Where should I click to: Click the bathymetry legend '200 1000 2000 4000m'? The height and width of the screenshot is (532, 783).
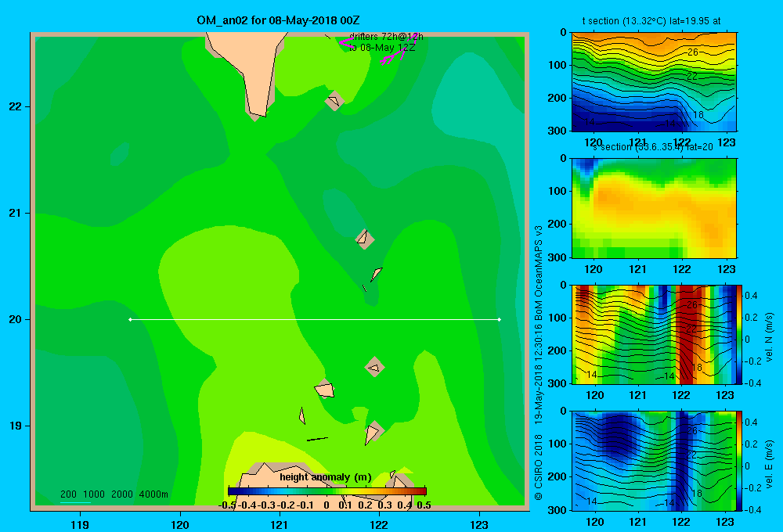[x=114, y=494]
